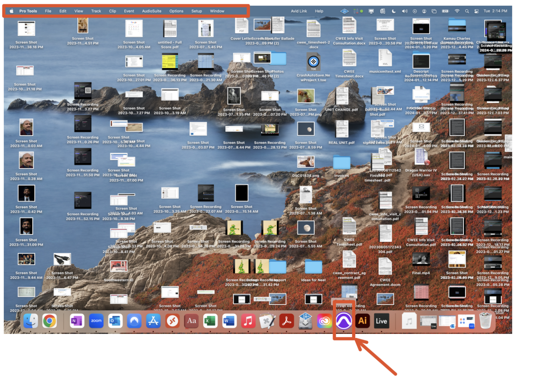This screenshot has width=539, height=392.
Task: Open Pro Tools from the Dock
Action: tap(344, 321)
